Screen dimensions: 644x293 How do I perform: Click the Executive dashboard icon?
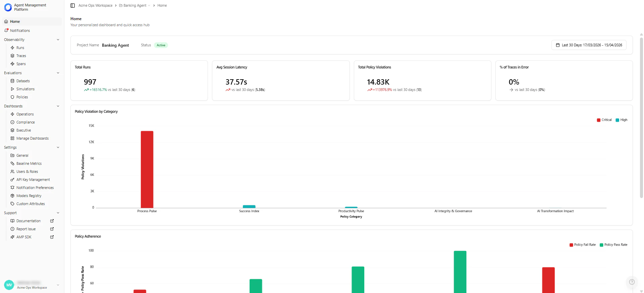tap(12, 130)
